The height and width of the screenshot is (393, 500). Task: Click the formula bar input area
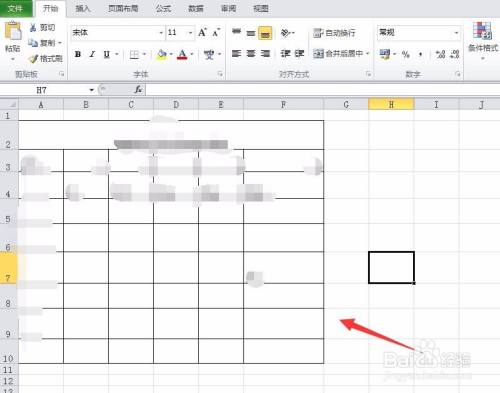pyautogui.click(x=323, y=90)
